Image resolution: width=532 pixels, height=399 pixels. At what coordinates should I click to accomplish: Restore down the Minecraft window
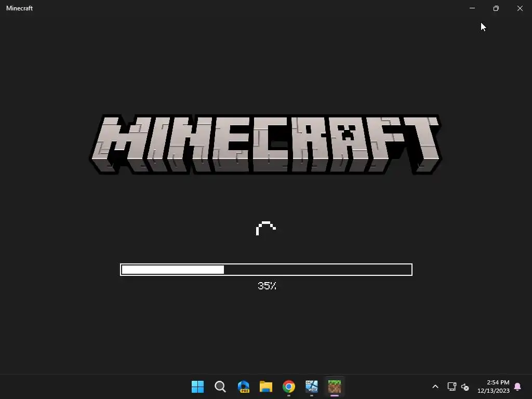[496, 8]
